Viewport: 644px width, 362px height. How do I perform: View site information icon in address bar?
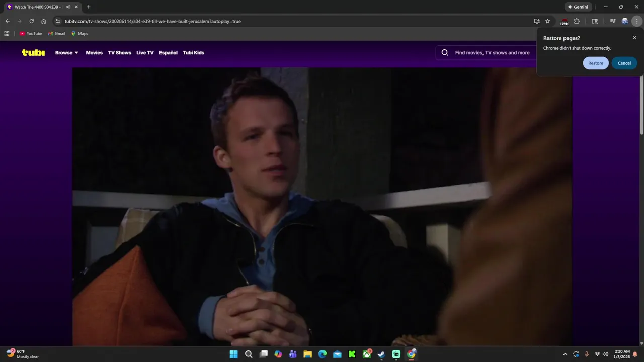point(58,21)
